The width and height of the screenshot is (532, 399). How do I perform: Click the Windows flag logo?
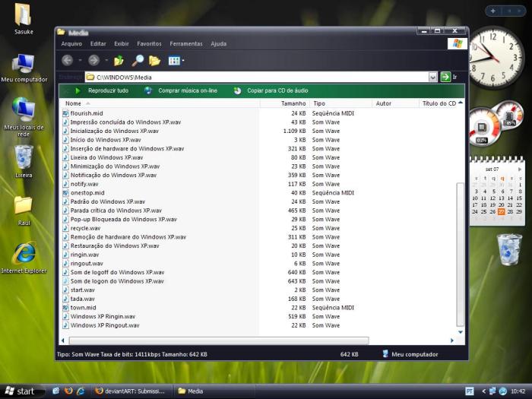click(x=458, y=43)
